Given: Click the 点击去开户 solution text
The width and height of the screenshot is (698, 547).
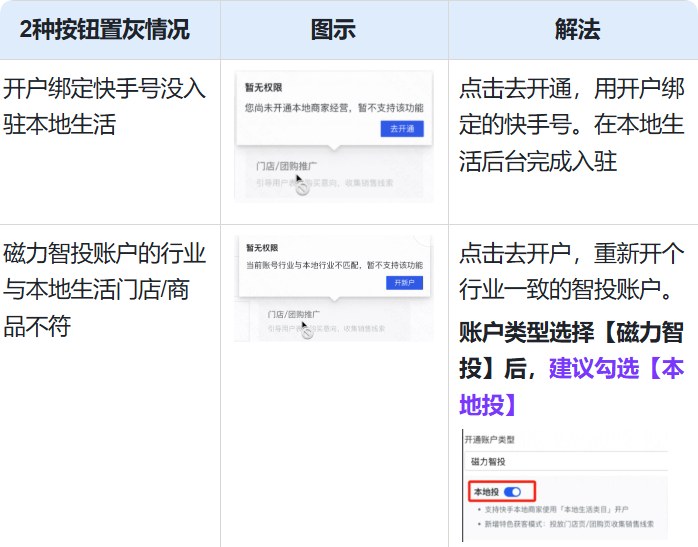Looking at the screenshot, I should 572,271.
